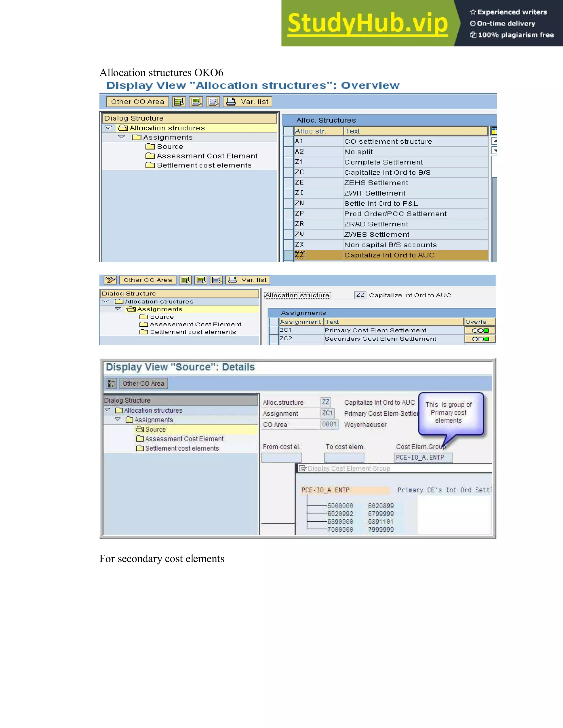Click Select Block icon in Overview toolbar
Viewport: 563px width, 728px height.
tap(196, 102)
